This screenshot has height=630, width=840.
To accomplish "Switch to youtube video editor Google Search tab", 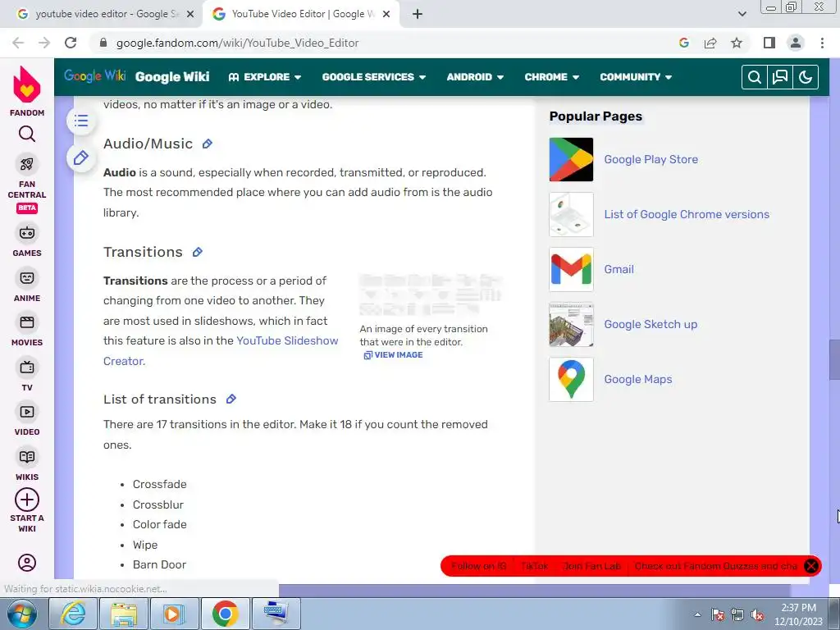I will coord(101,14).
